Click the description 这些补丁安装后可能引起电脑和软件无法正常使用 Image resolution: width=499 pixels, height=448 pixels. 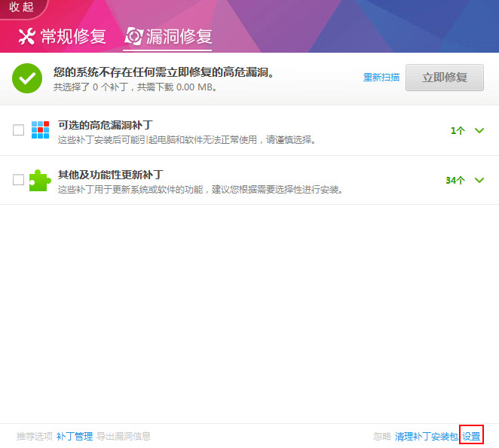tap(187, 139)
